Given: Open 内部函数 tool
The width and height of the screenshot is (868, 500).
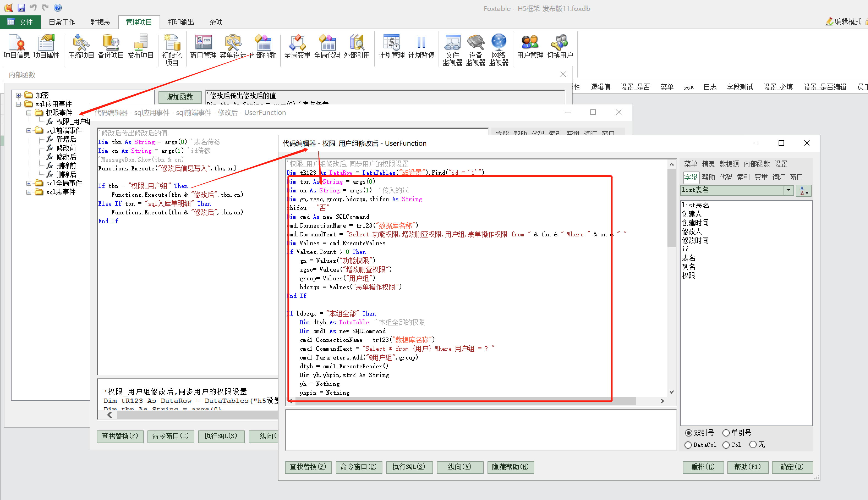Looking at the screenshot, I should coord(263,46).
